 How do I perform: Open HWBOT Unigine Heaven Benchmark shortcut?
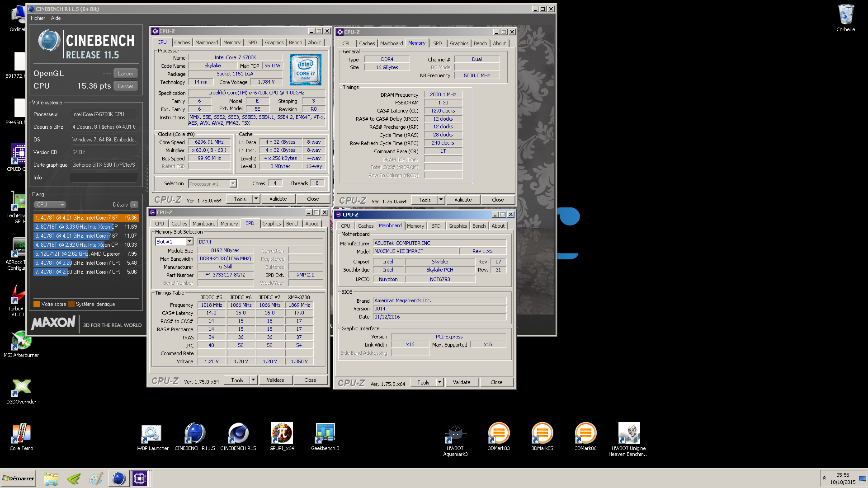[x=628, y=440]
